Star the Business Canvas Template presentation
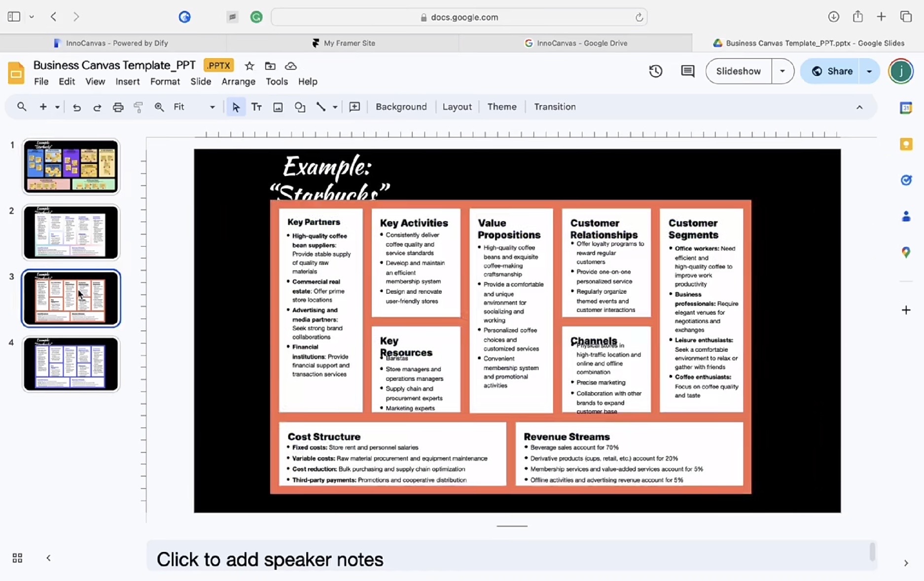The image size is (924, 581). [249, 66]
